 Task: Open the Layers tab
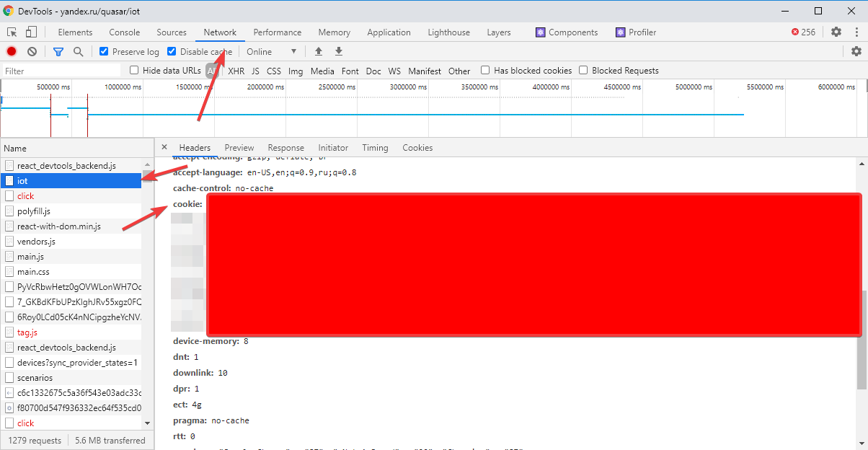[x=499, y=32]
